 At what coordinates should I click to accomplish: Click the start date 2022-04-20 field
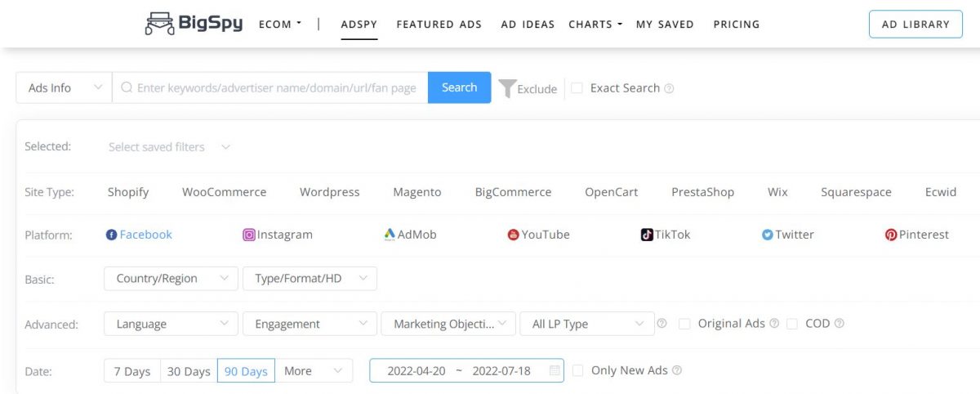(x=416, y=370)
